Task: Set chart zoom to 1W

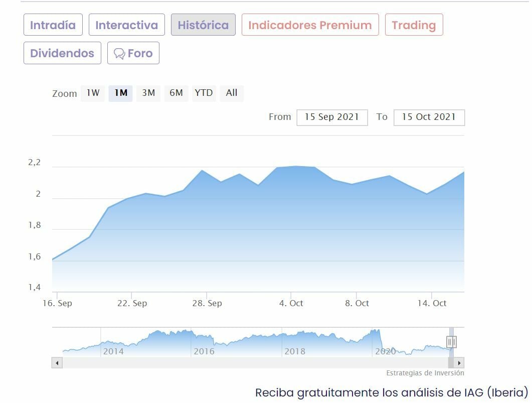Action: [93, 93]
